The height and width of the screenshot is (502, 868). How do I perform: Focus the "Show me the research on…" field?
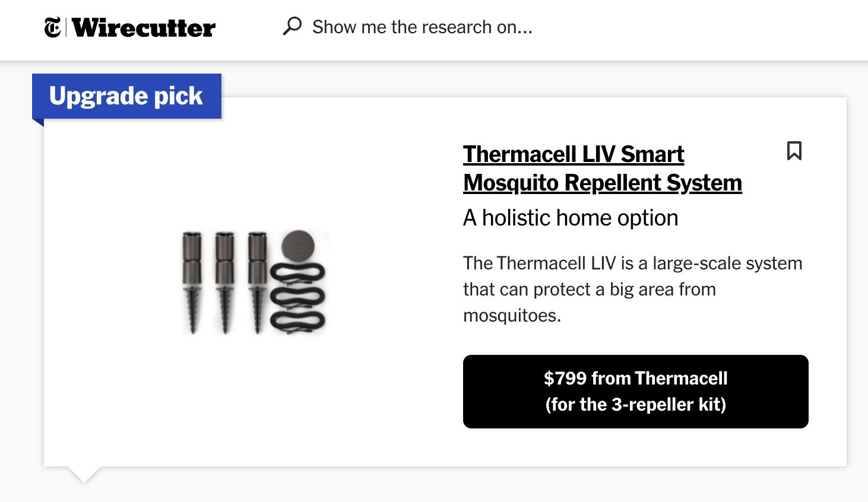422,27
